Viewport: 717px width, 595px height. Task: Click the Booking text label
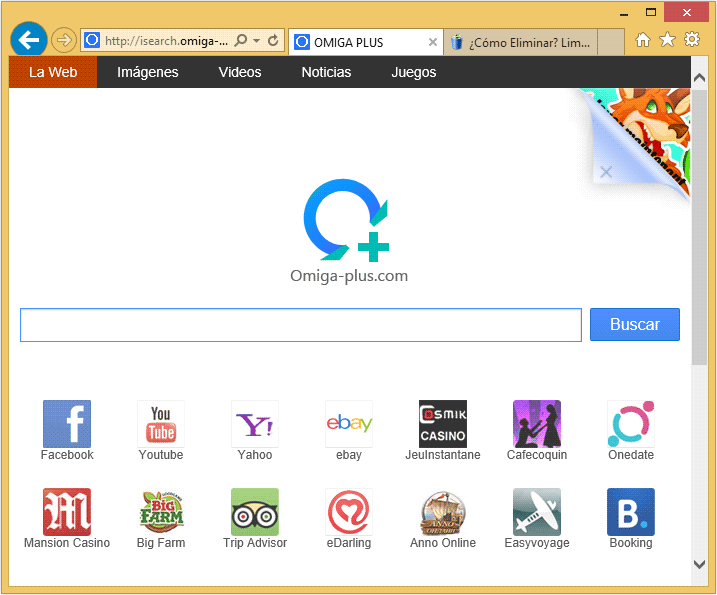coord(631,543)
